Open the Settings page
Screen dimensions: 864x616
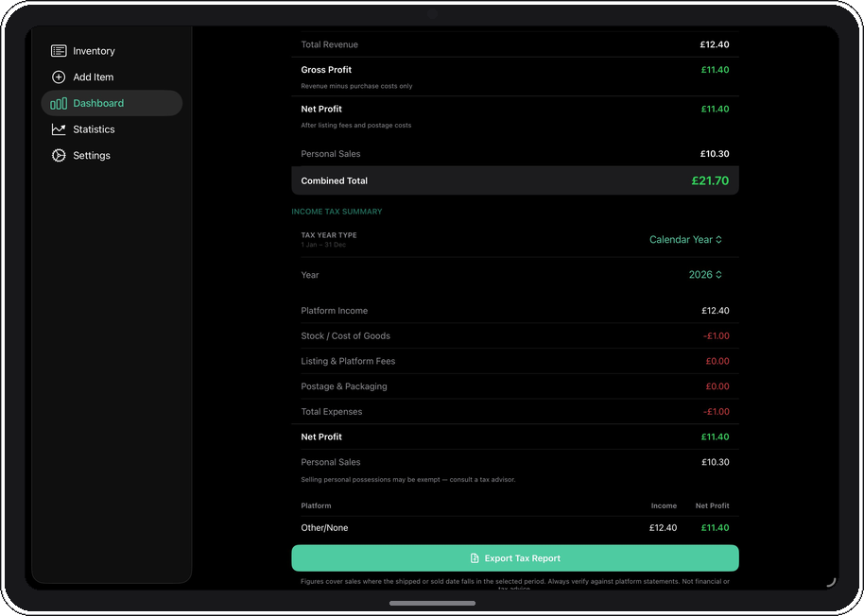pyautogui.click(x=112, y=155)
